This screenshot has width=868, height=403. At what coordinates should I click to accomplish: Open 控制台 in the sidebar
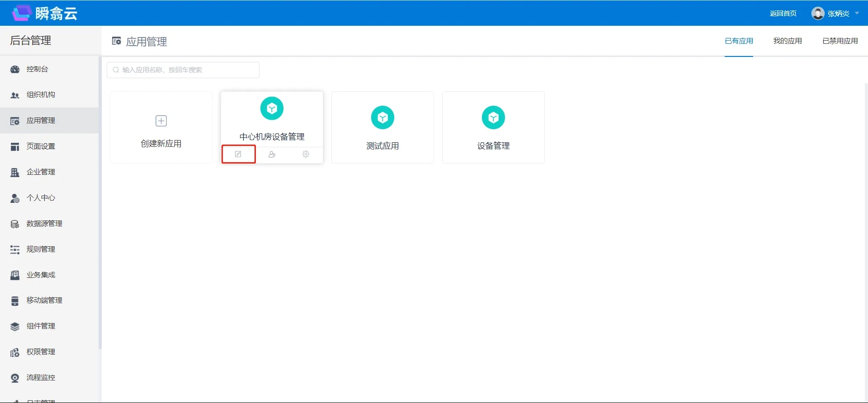[37, 69]
